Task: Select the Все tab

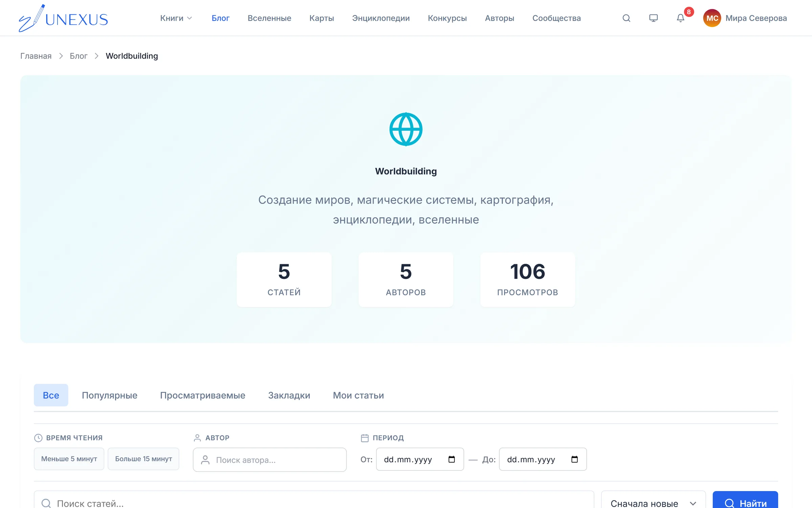Action: point(51,395)
